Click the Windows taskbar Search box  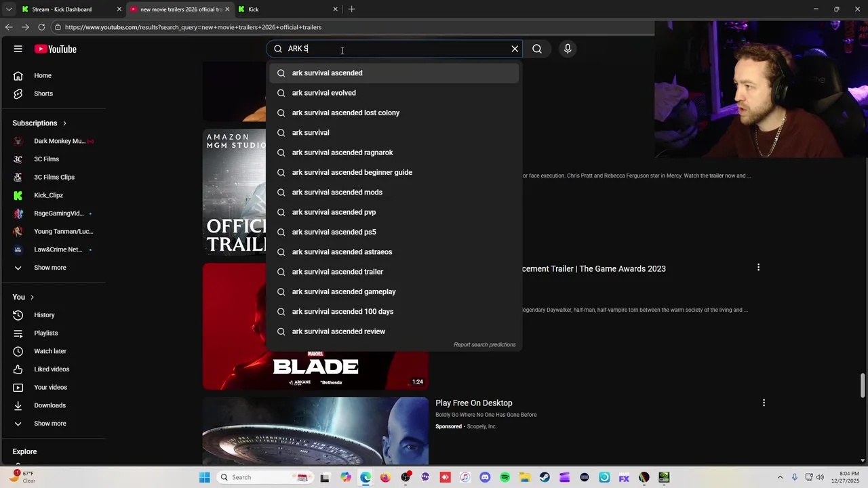266,477
